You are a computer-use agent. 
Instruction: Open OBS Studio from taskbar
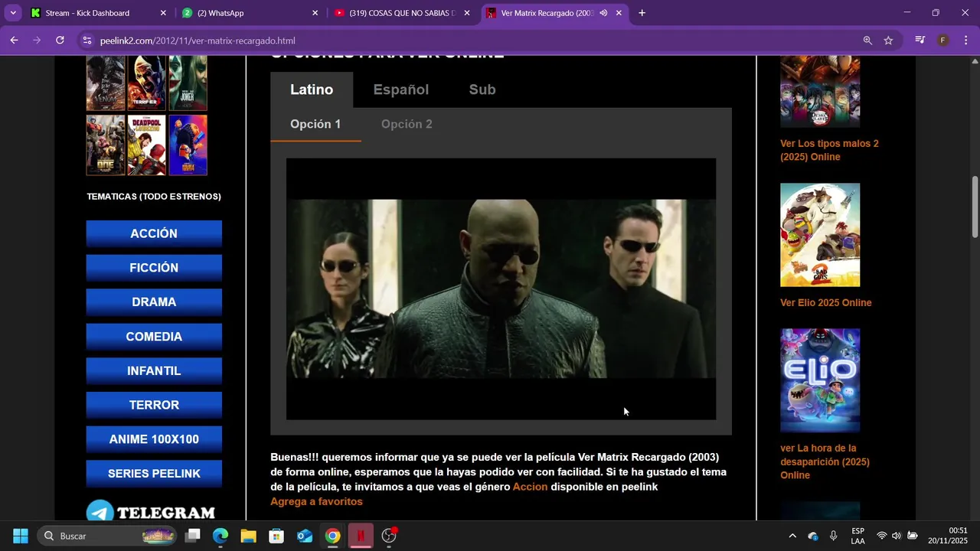389,536
